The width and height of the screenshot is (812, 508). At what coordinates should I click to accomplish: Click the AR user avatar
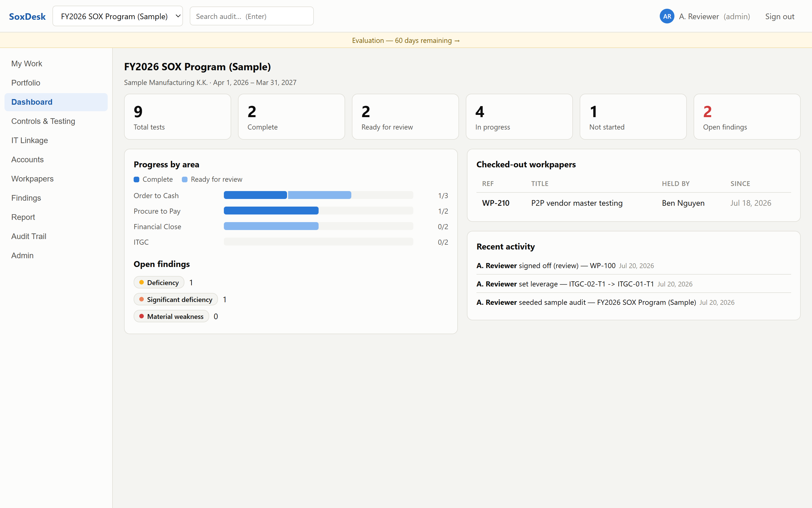coord(667,16)
